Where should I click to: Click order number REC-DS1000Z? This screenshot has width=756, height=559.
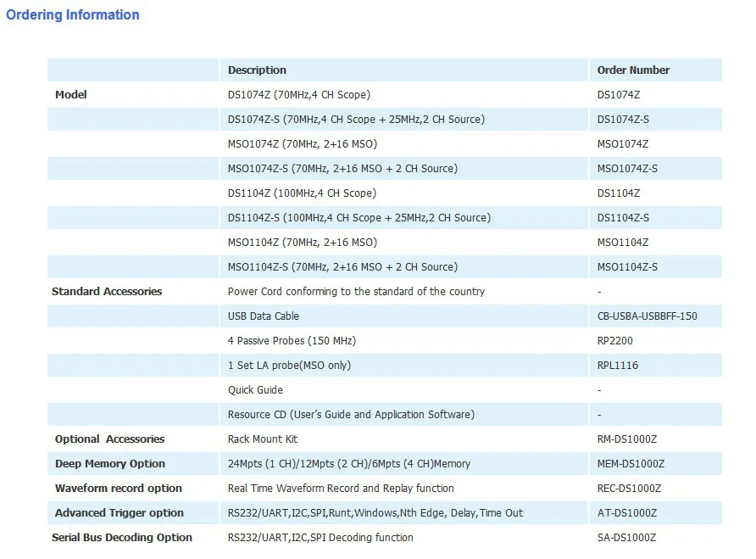coord(629,489)
